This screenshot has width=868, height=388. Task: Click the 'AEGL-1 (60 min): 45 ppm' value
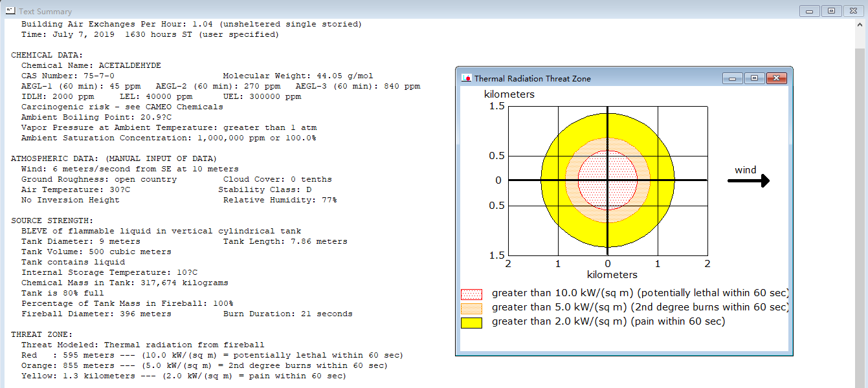[x=81, y=86]
